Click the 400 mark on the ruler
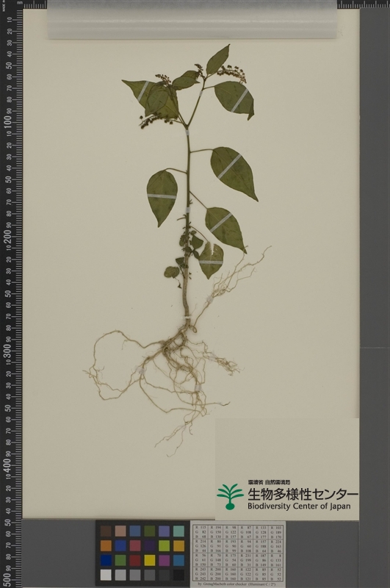Viewport: 390px width, 588px height. (7, 465)
